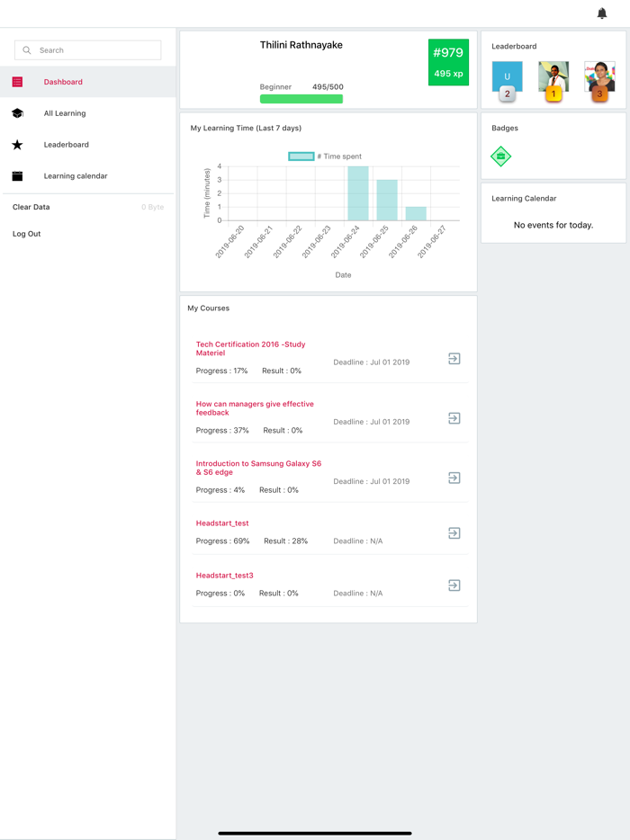Click the '495/500' XP text
The width and height of the screenshot is (630, 840).
[x=328, y=86]
